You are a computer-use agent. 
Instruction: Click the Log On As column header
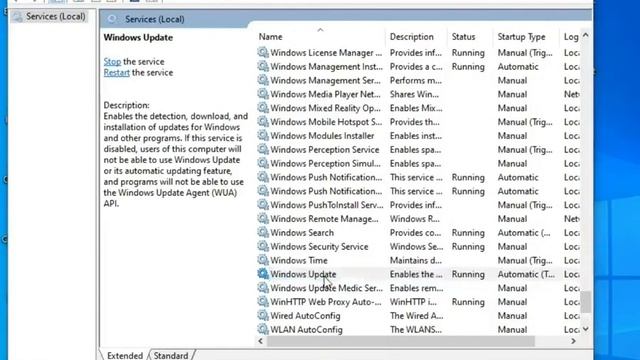pos(570,37)
